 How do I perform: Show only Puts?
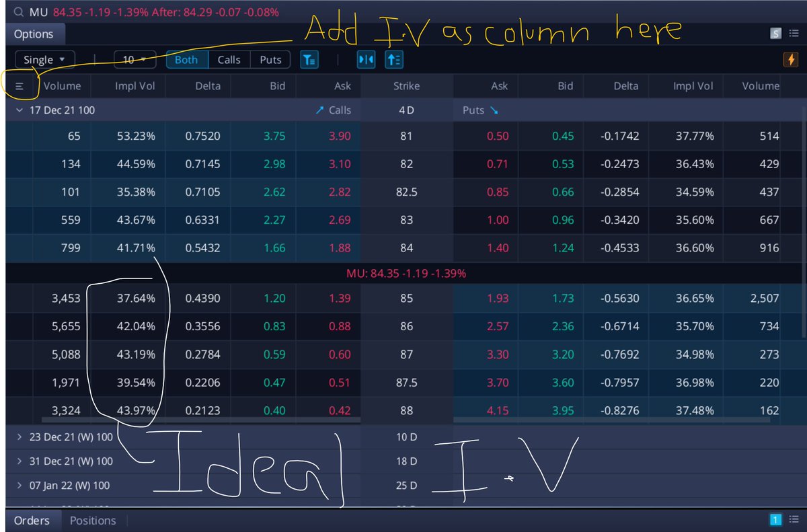[x=270, y=60]
